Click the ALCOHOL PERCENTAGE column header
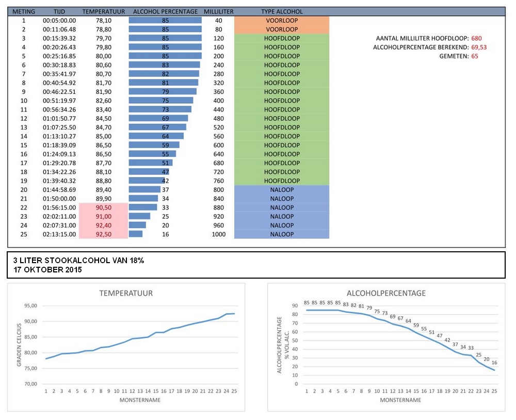516x420 pixels. click(165, 11)
